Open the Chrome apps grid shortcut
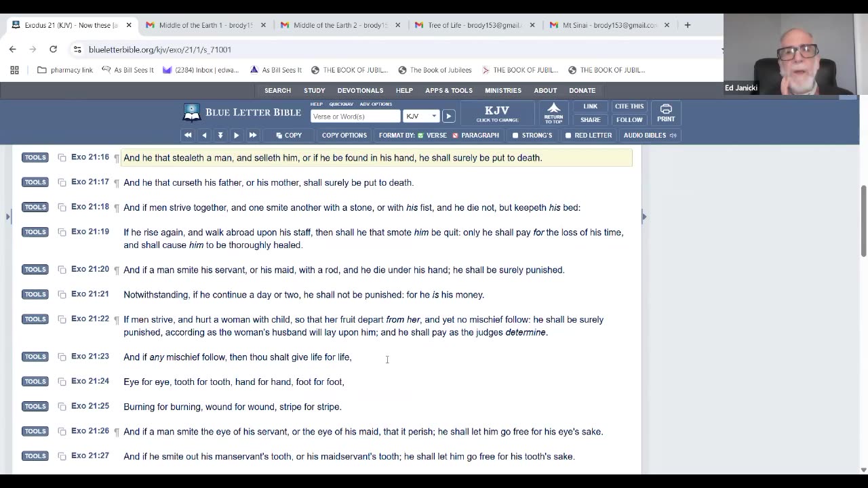This screenshot has width=868, height=488. (x=14, y=70)
